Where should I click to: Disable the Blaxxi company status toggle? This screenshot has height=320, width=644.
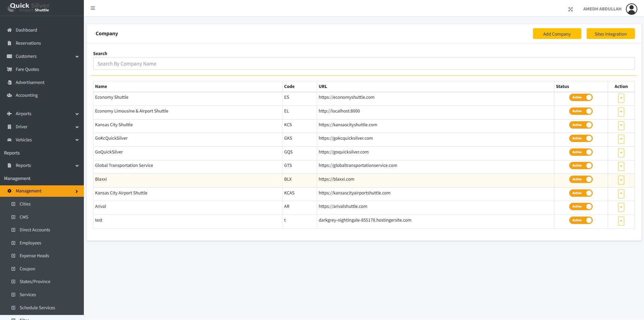click(x=581, y=179)
